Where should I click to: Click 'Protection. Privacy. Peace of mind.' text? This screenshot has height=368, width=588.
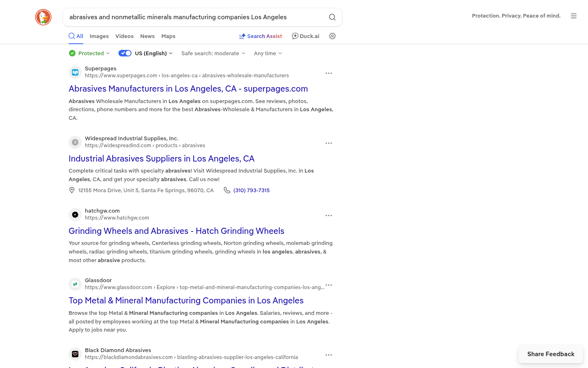[516, 16]
